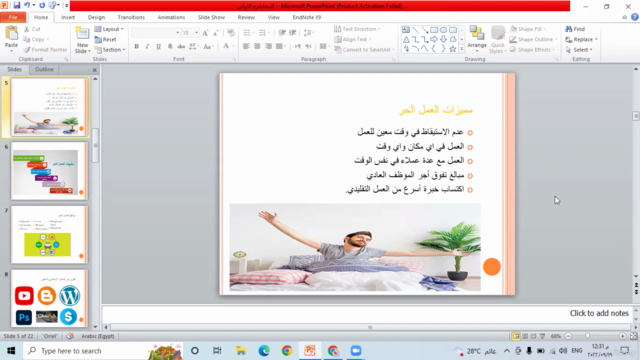Image resolution: width=640 pixels, height=360 pixels.
Task: Undo the last action
Action: [x=27, y=6]
